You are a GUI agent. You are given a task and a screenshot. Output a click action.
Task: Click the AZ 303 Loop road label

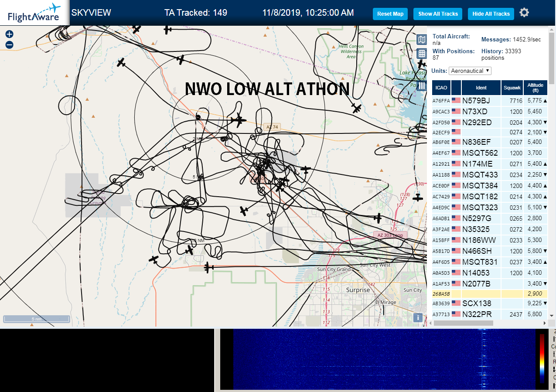point(390,235)
